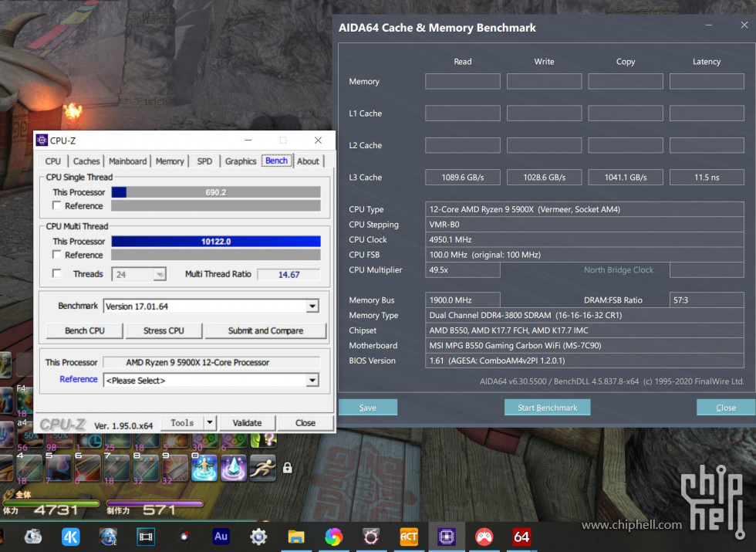Use the hotbar slot 7 skill
Image resolution: width=756 pixels, height=552 pixels.
tap(117, 468)
